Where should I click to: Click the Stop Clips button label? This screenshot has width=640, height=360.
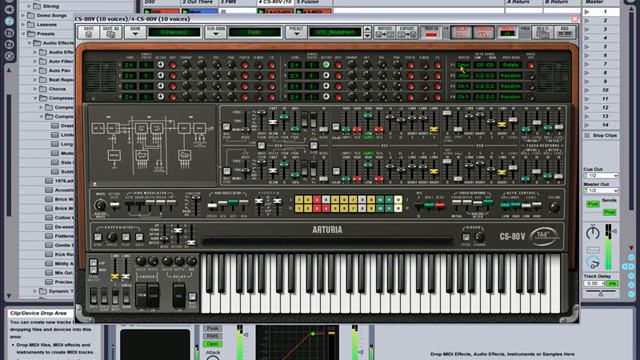point(605,135)
